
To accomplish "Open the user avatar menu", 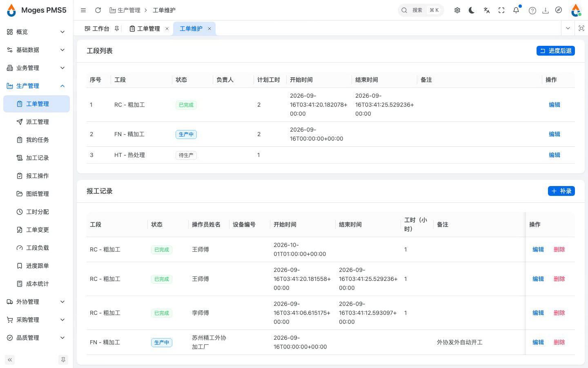I will pyautogui.click(x=576, y=10).
